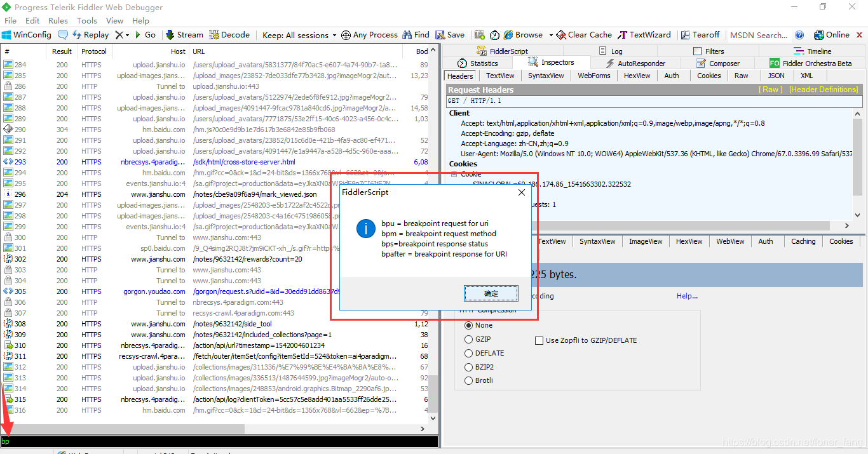This screenshot has height=454, width=868.
Task: Select the DEFLATE compression option
Action: point(485,353)
